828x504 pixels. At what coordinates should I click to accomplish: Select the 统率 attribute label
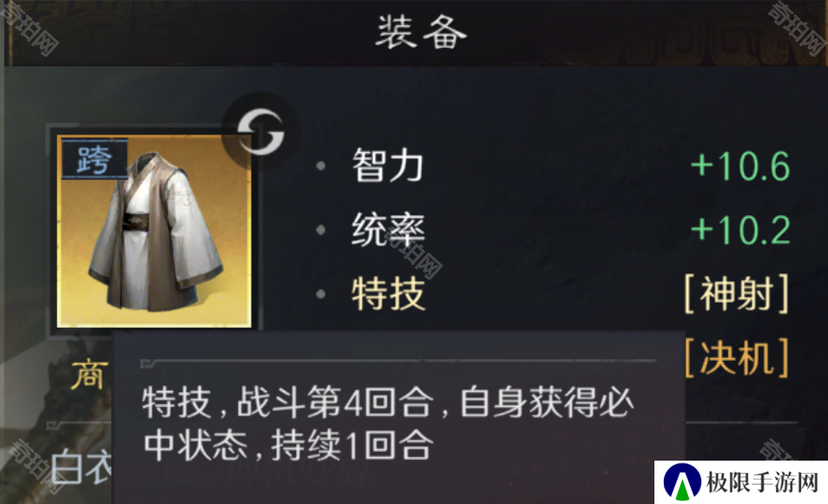388,230
